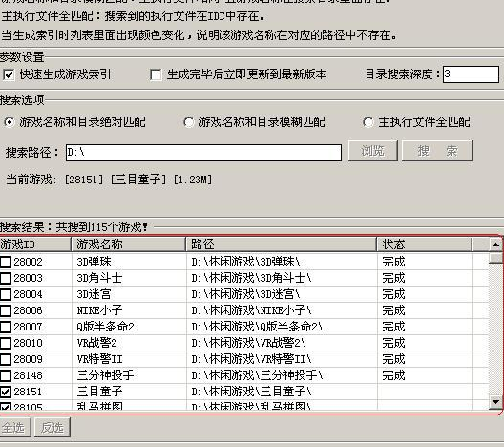Screen dimensions: 504x447
Task: Select the game name Q版半条命2
Action: 105,327
